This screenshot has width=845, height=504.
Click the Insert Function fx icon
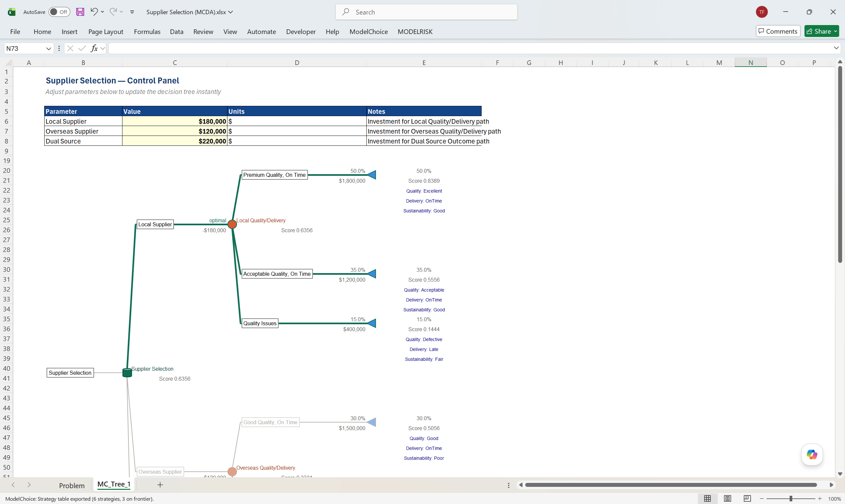pos(94,48)
